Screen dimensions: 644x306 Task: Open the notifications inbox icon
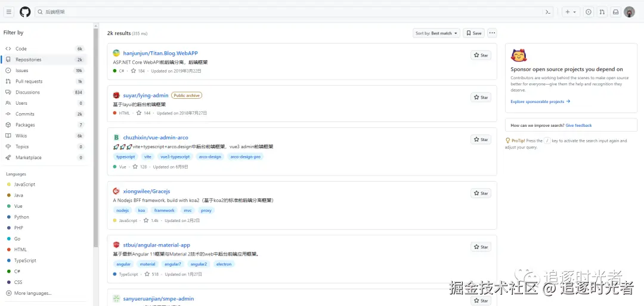click(x=615, y=12)
